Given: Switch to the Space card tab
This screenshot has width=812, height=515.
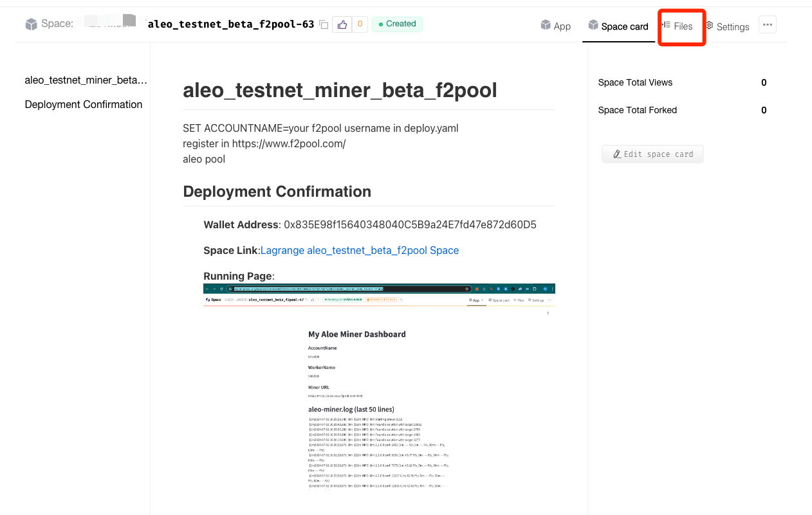Looking at the screenshot, I should 618,26.
